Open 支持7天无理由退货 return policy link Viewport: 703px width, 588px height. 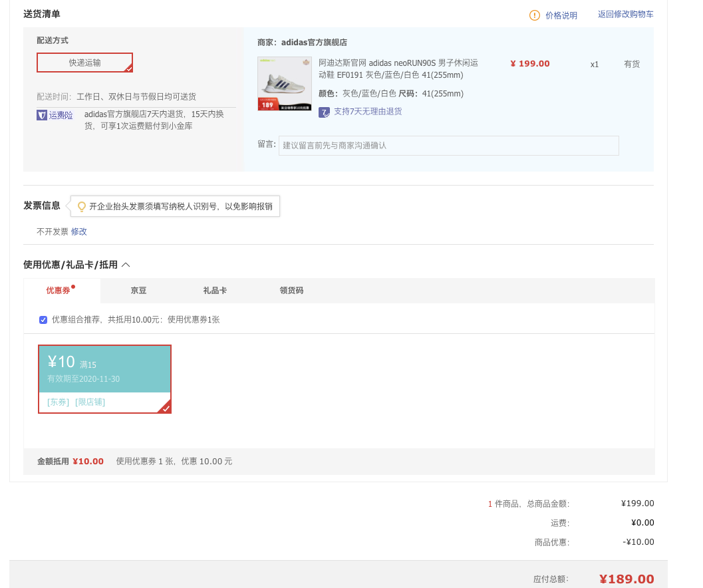368,111
